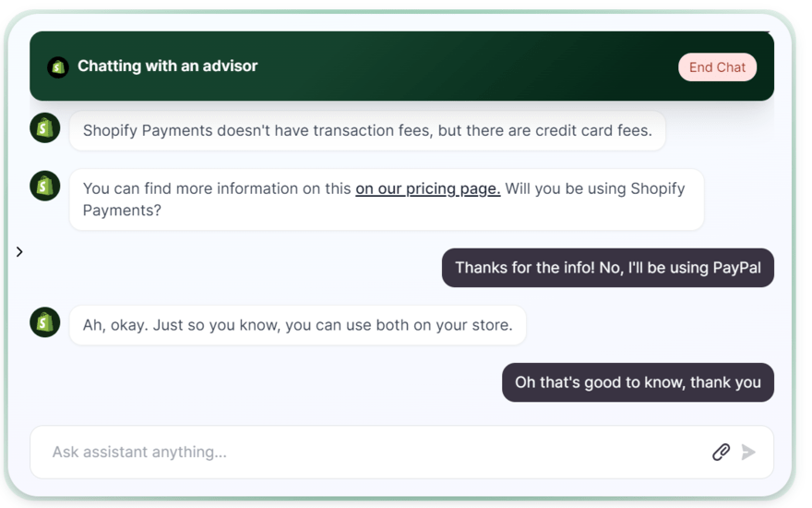Select the 'Thanks for the info' message bubble
The width and height of the screenshot is (812, 508).
pyautogui.click(x=608, y=268)
